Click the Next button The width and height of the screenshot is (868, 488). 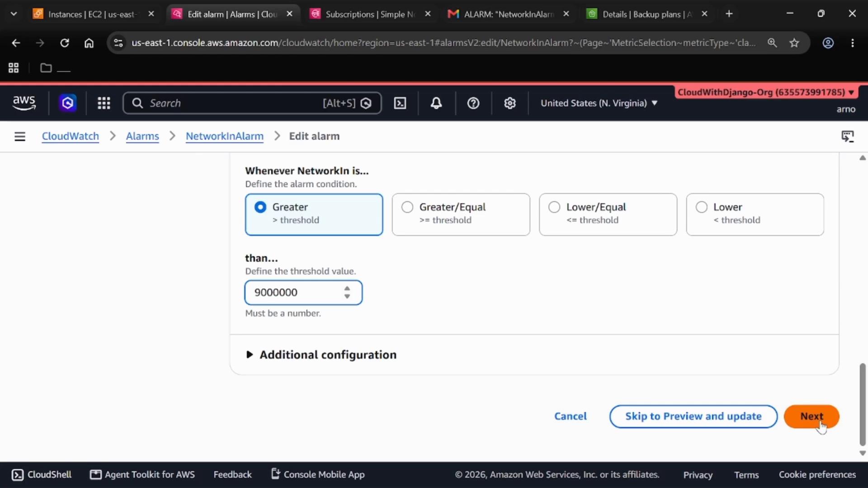click(x=811, y=416)
